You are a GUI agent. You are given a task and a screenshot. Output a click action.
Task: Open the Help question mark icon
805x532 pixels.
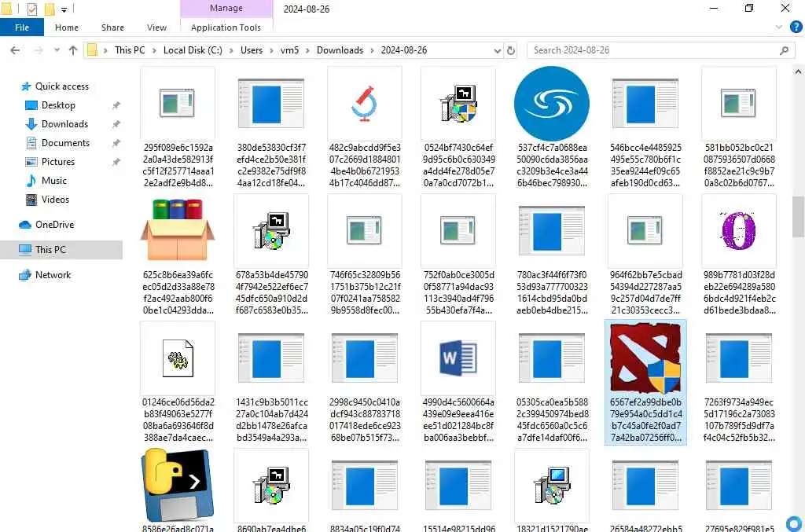pos(796,27)
